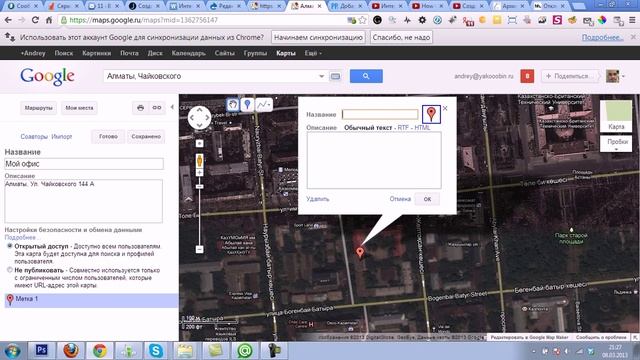Image resolution: width=640 pixels, height=360 pixels.
Task: Click Начинаем синхронизацию button
Action: (318, 38)
